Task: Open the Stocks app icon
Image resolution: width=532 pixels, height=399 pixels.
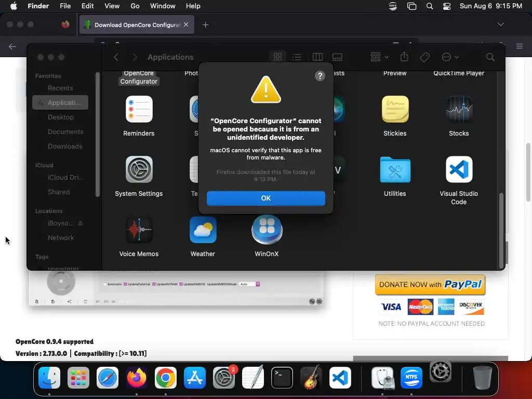Action: (x=459, y=109)
